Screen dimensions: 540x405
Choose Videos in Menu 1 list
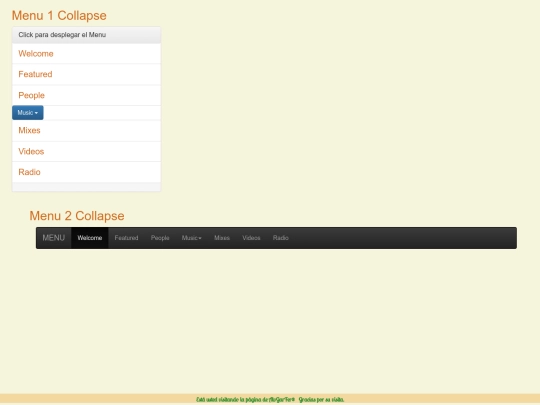coord(31,152)
